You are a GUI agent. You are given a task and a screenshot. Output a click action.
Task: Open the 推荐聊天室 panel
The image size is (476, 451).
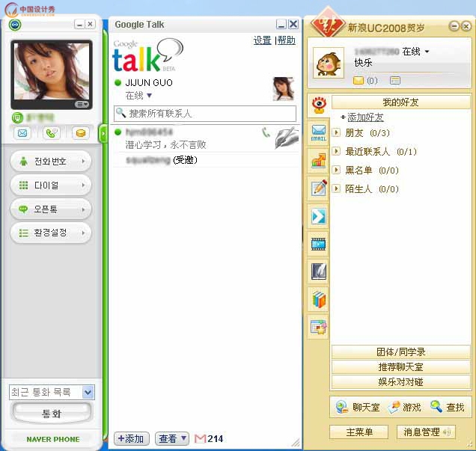click(x=400, y=367)
